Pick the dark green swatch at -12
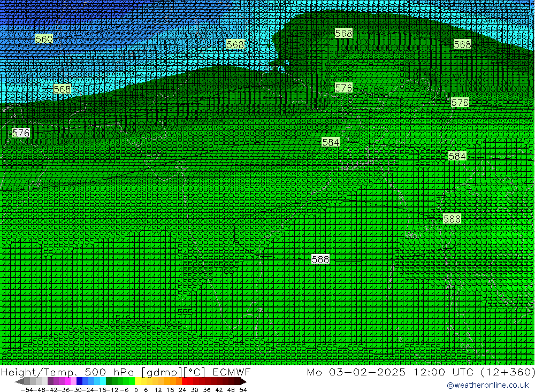535x392 pixels. (109, 381)
